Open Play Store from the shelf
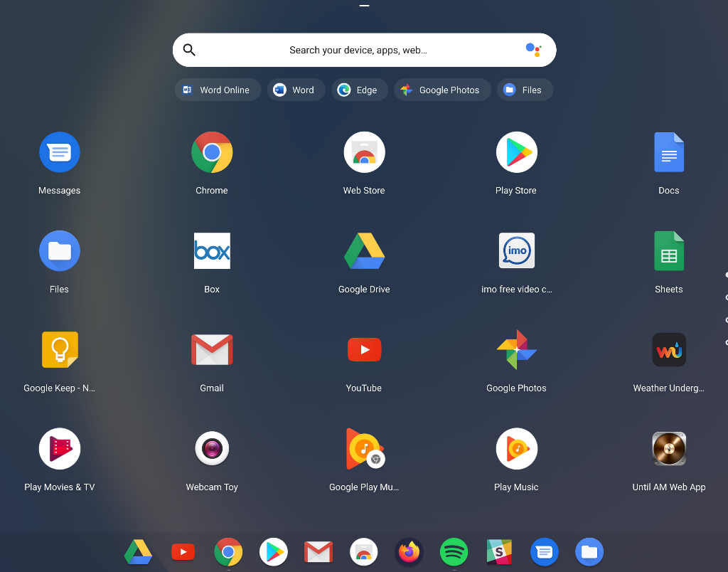728x572 pixels. [x=274, y=552]
